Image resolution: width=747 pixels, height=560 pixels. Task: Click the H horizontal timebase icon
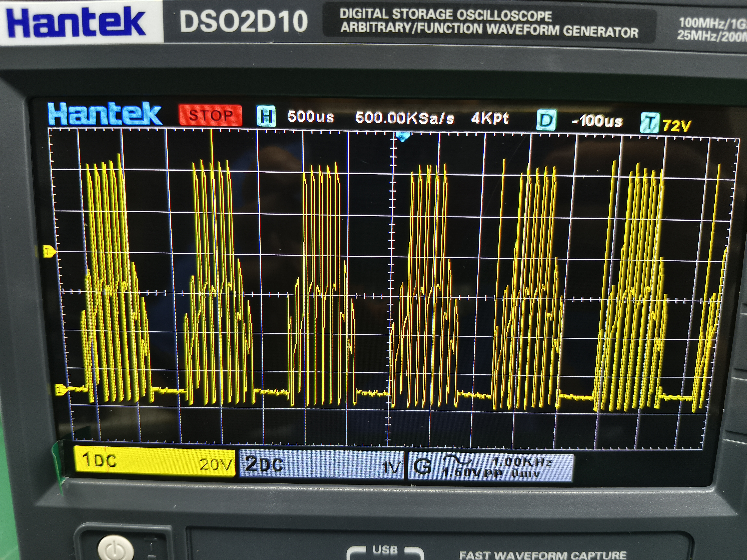(x=266, y=116)
